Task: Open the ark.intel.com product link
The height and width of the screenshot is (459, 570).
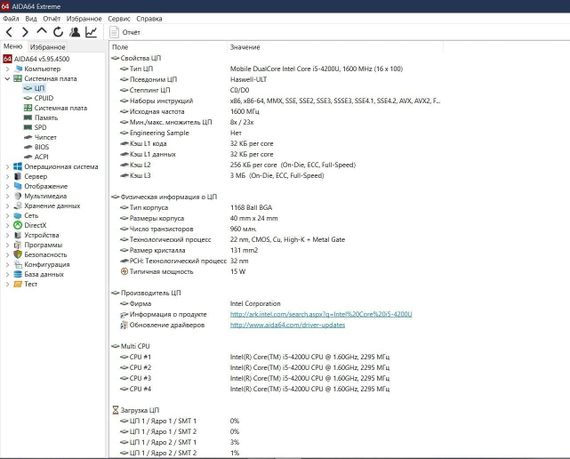Action: 321,314
